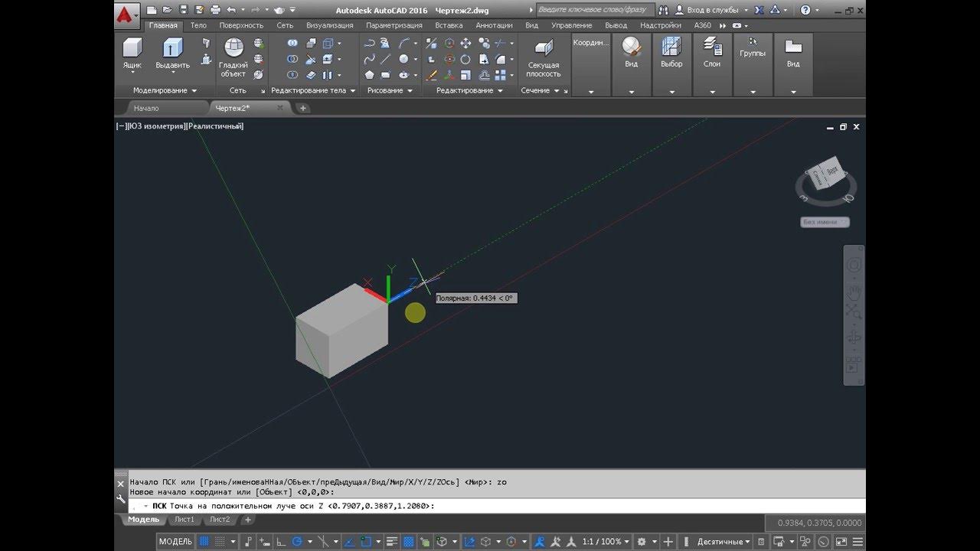Open the help question mark icon

805,11
